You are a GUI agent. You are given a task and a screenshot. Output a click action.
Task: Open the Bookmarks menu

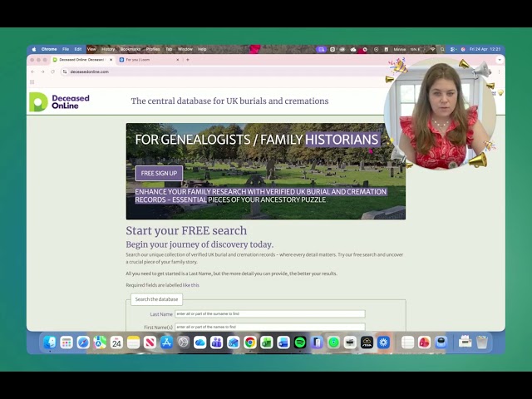click(131, 49)
